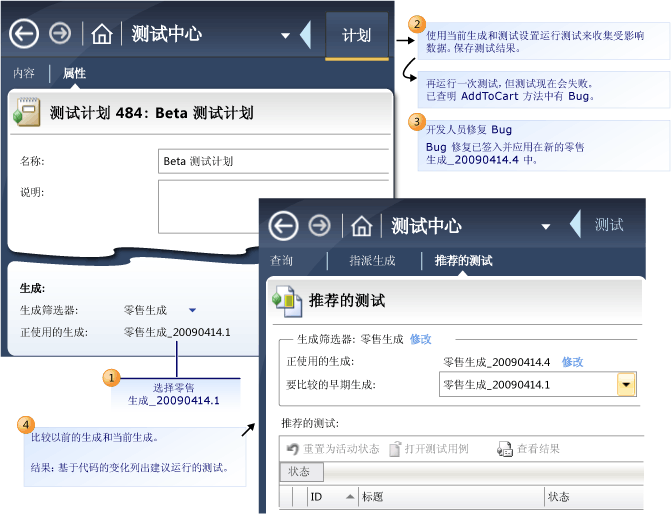671x522 pixels.
Task: Click the test plan 484 notebook icon
Action: click(x=27, y=112)
